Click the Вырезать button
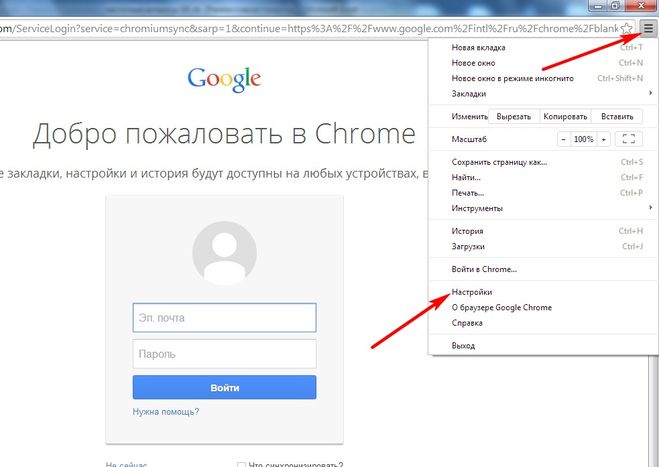 [514, 116]
